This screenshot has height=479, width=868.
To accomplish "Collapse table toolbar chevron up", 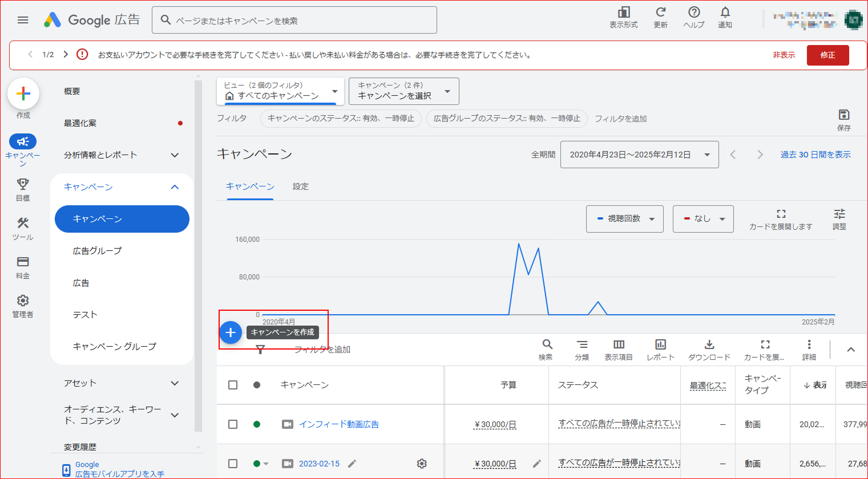I will [x=851, y=350].
